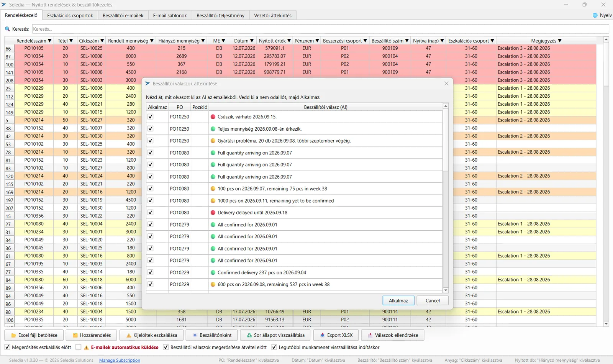Uncheck Alkalmaz for the Csúszik, várható 2026.09.15. row
This screenshot has height=364, width=613.
coord(150,117)
